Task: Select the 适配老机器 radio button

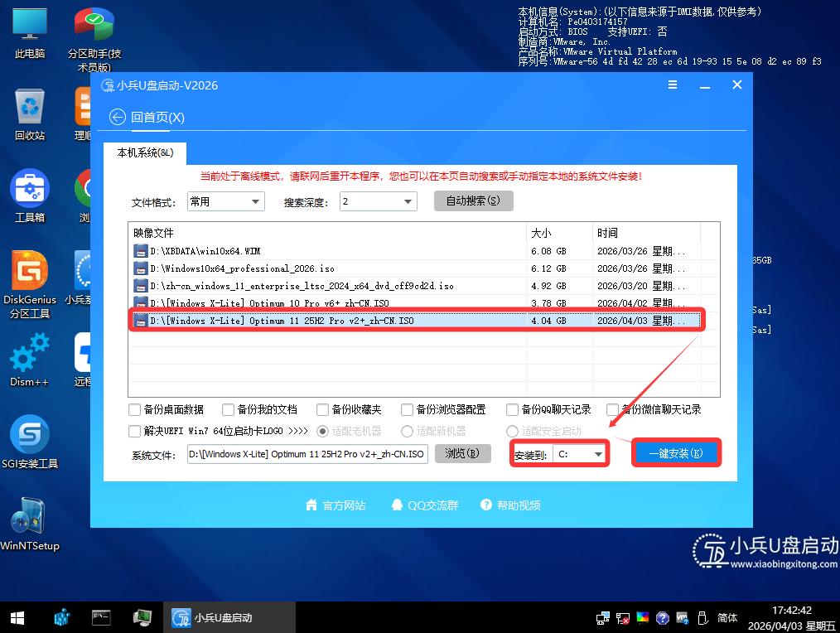Action: coord(322,431)
